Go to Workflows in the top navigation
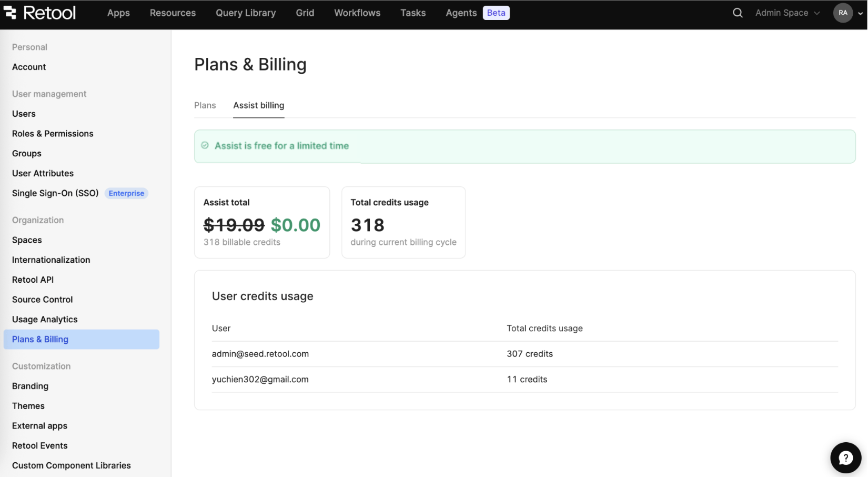 357,13
